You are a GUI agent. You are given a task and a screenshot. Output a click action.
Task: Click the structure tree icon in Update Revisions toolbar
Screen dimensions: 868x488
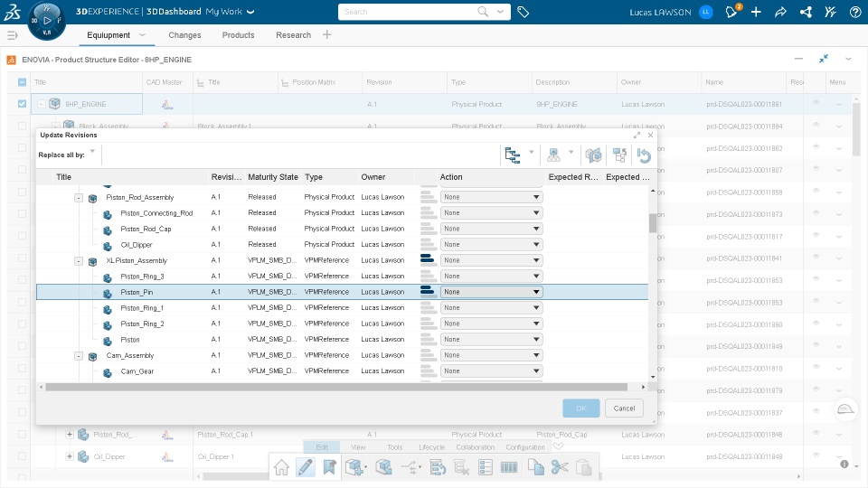pos(513,155)
